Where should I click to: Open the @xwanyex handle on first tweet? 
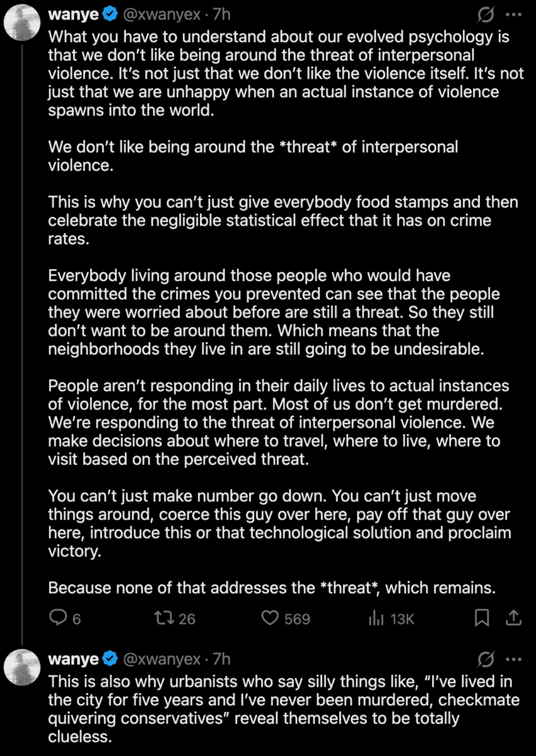click(x=160, y=14)
